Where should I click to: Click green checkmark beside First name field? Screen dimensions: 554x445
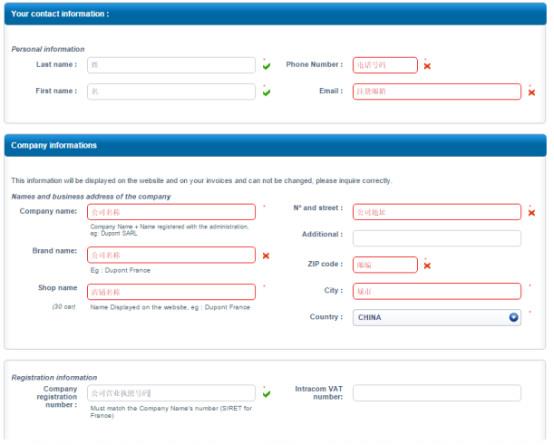[267, 92]
